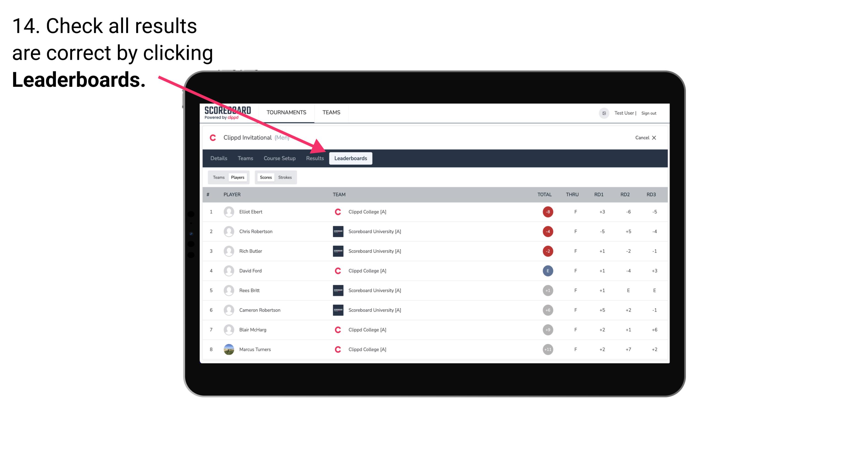
Task: Toggle the Teams filter button
Action: click(x=218, y=177)
